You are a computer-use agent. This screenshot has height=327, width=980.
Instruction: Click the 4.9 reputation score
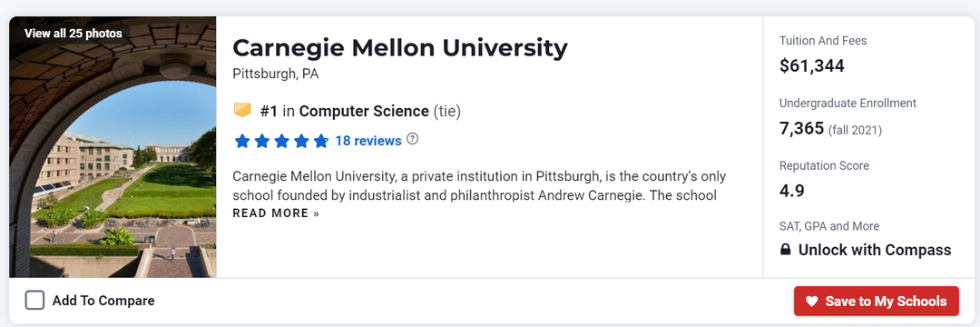click(792, 190)
